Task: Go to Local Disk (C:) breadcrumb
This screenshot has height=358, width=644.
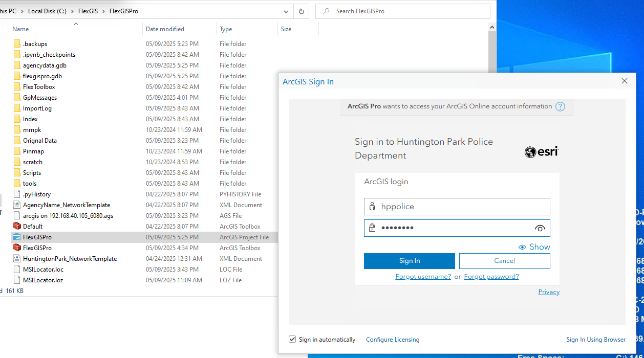Action: 47,11
